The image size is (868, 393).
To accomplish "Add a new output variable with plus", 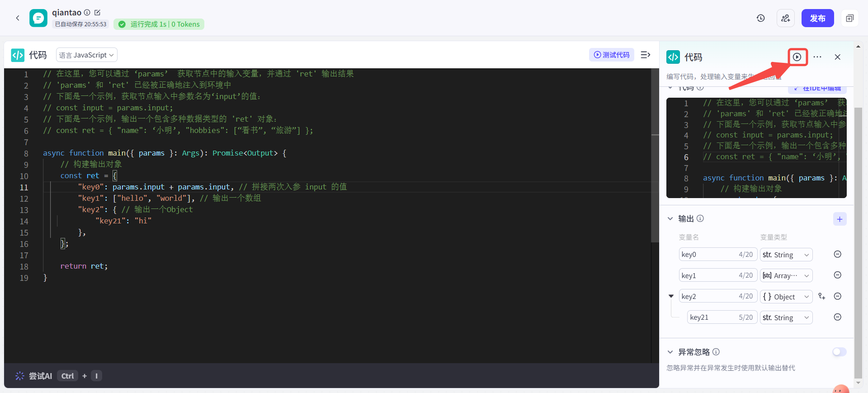I will pos(840,219).
